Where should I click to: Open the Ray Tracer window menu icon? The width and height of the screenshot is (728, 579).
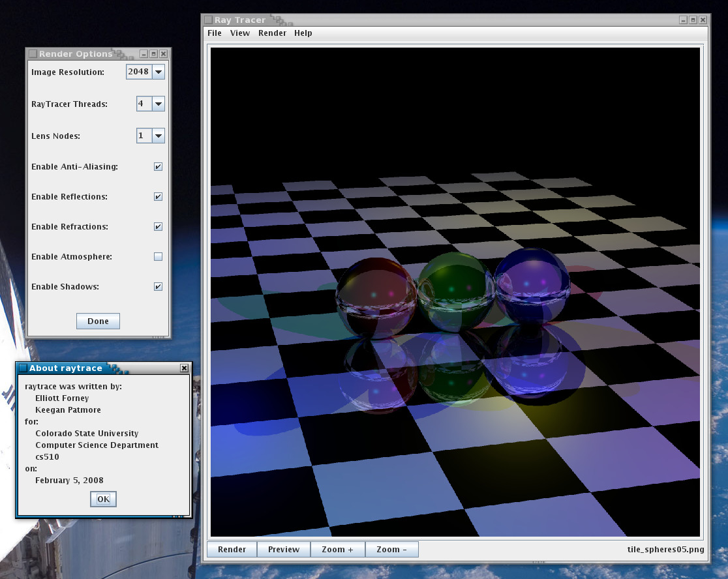(209, 20)
